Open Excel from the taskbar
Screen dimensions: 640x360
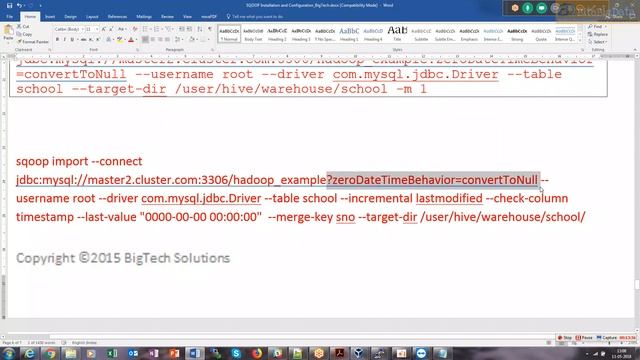click(112, 353)
